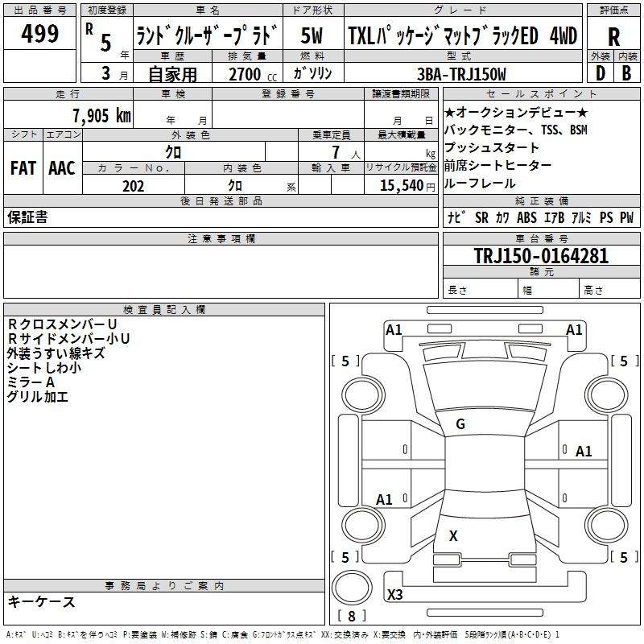The height and width of the screenshot is (644, 644).
Task: Select the interior grade B cell
Action: click(626, 72)
